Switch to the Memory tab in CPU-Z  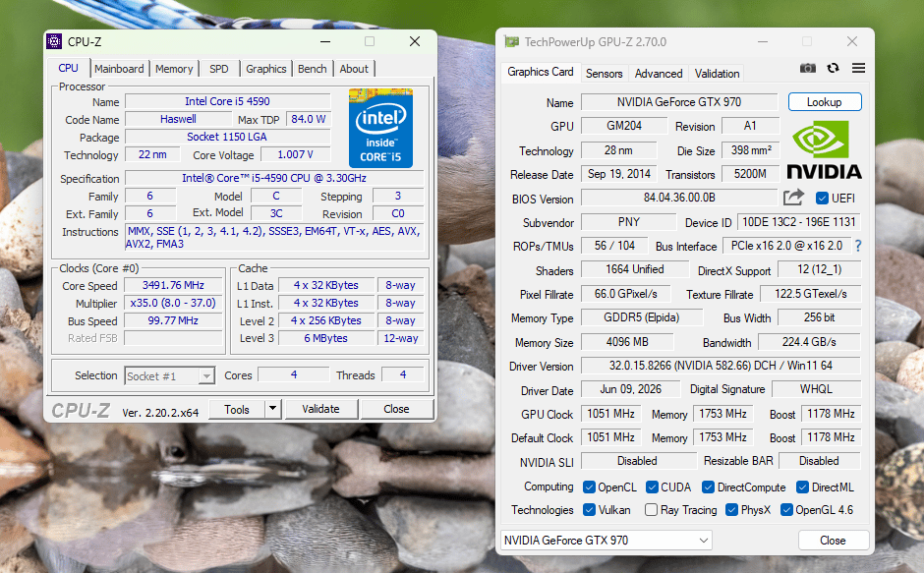174,69
